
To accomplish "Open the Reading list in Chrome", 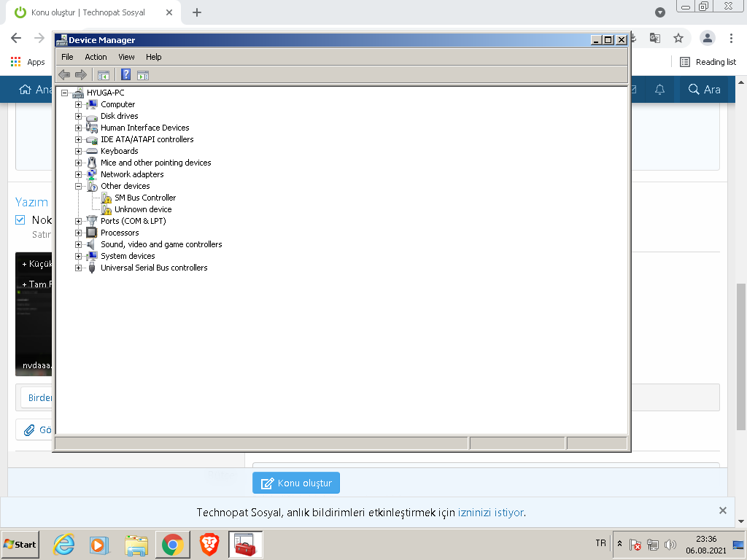I will (708, 62).
